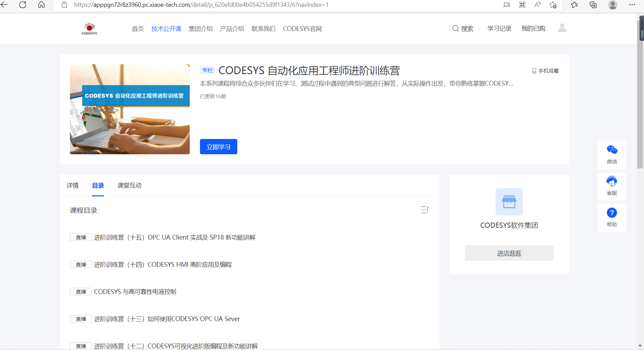This screenshot has width=644, height=350.
Task: Switch to the 课堂互动 tab
Action: click(129, 186)
